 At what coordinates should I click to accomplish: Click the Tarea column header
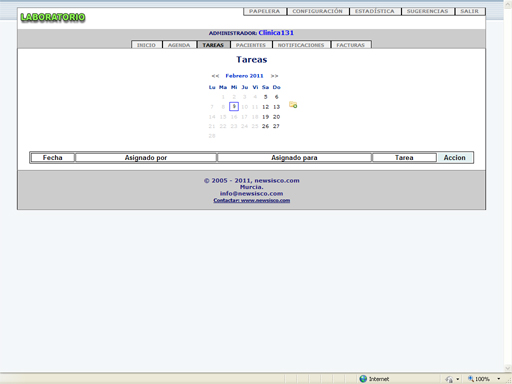tap(404, 158)
